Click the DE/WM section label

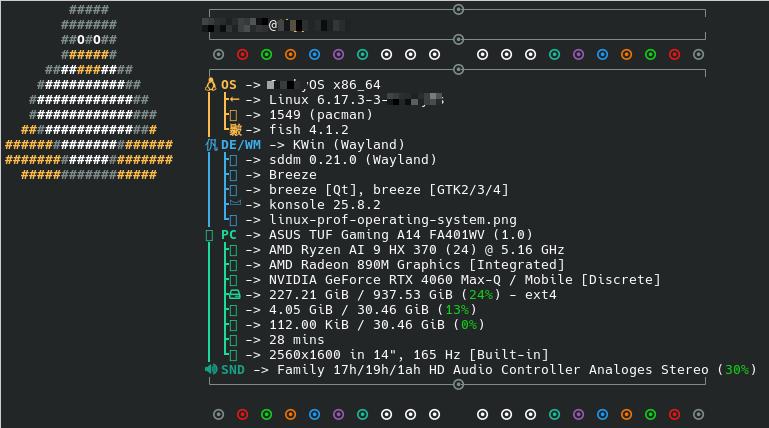click(241, 145)
